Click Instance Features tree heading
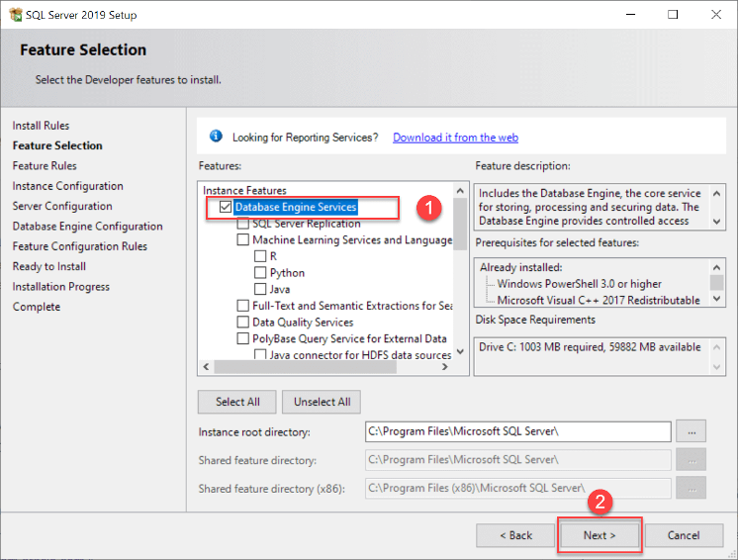739x560 pixels. 244,190
